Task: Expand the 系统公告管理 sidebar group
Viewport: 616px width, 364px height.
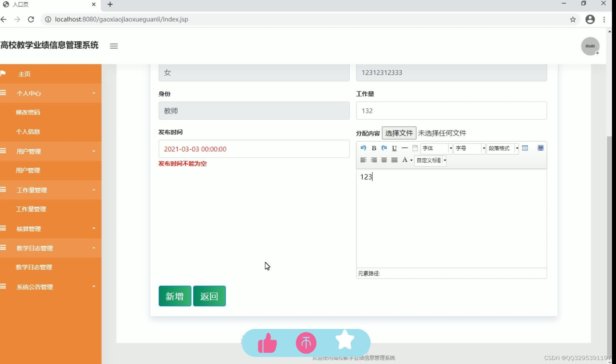Action: tap(51, 287)
